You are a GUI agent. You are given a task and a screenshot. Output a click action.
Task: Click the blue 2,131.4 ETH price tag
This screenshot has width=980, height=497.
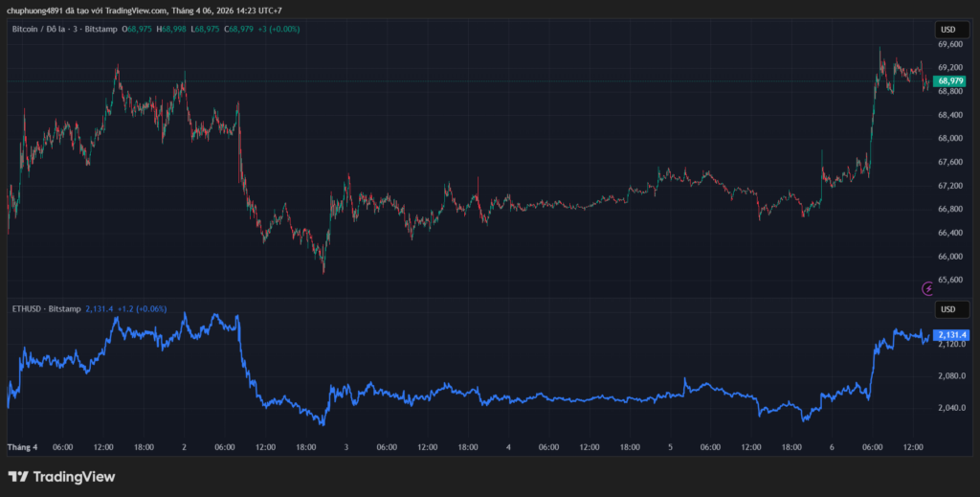tap(952, 334)
